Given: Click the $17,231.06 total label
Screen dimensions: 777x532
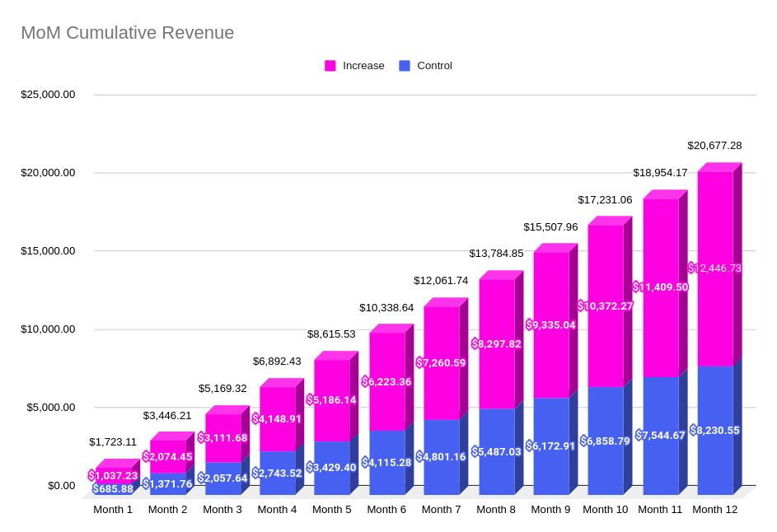Looking at the screenshot, I should [x=605, y=200].
